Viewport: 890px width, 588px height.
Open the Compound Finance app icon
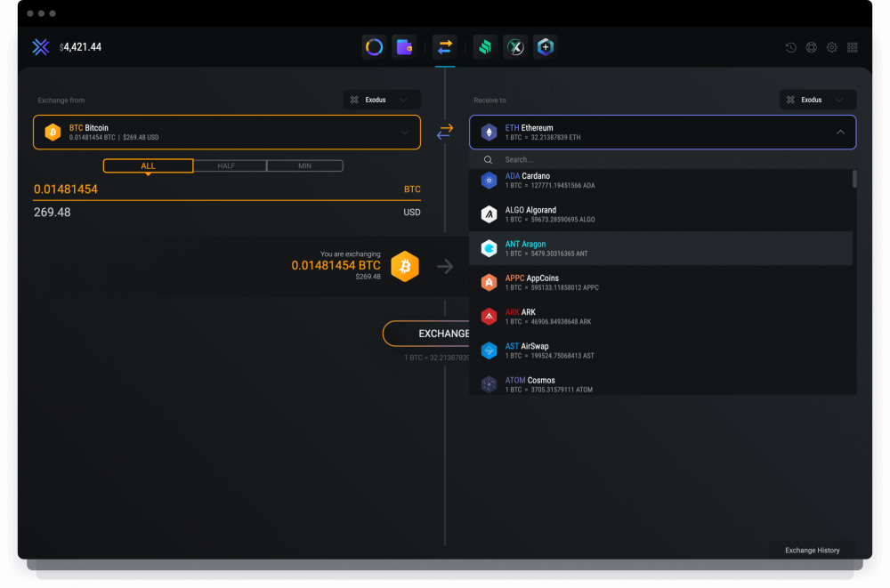(x=485, y=46)
